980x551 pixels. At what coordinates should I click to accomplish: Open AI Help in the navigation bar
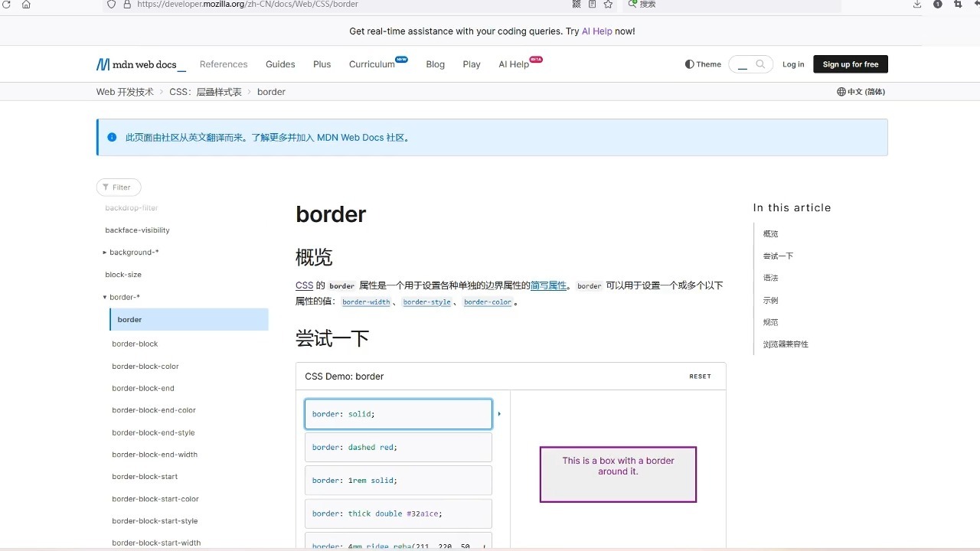tap(514, 64)
